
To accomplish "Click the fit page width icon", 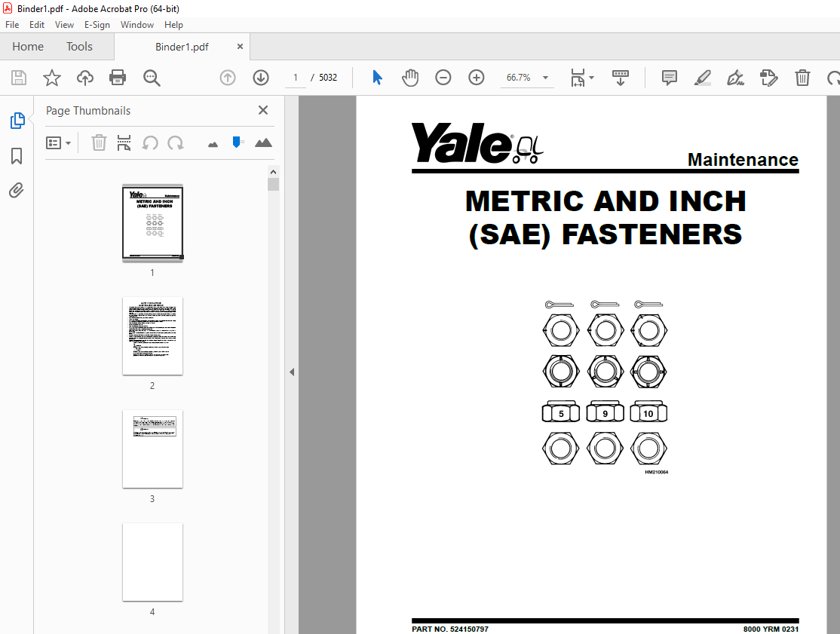I will click(x=578, y=78).
